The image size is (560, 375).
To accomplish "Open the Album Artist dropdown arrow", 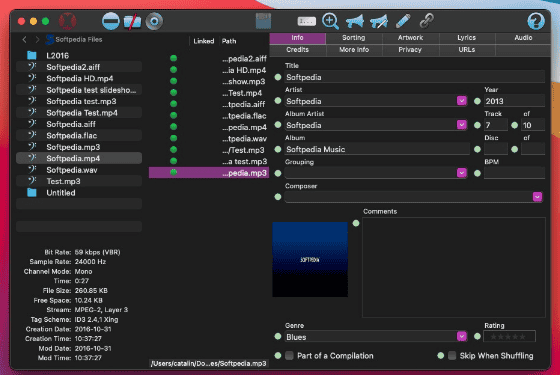I will click(461, 125).
